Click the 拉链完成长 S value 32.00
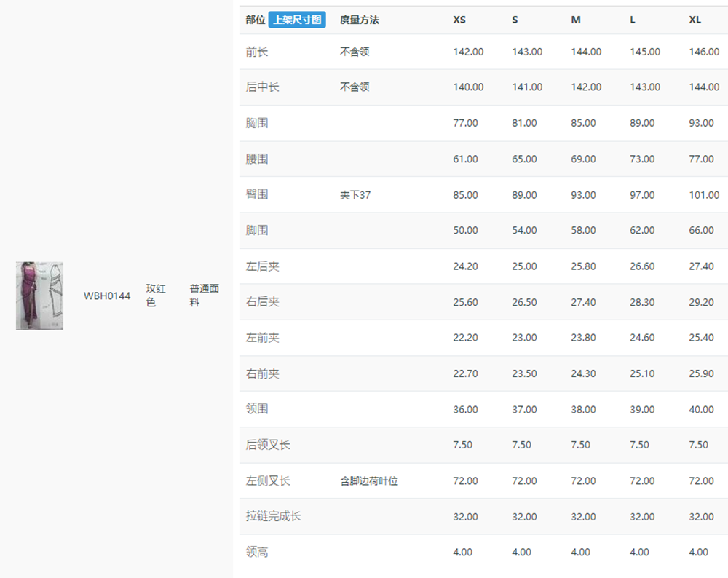 tap(524, 517)
